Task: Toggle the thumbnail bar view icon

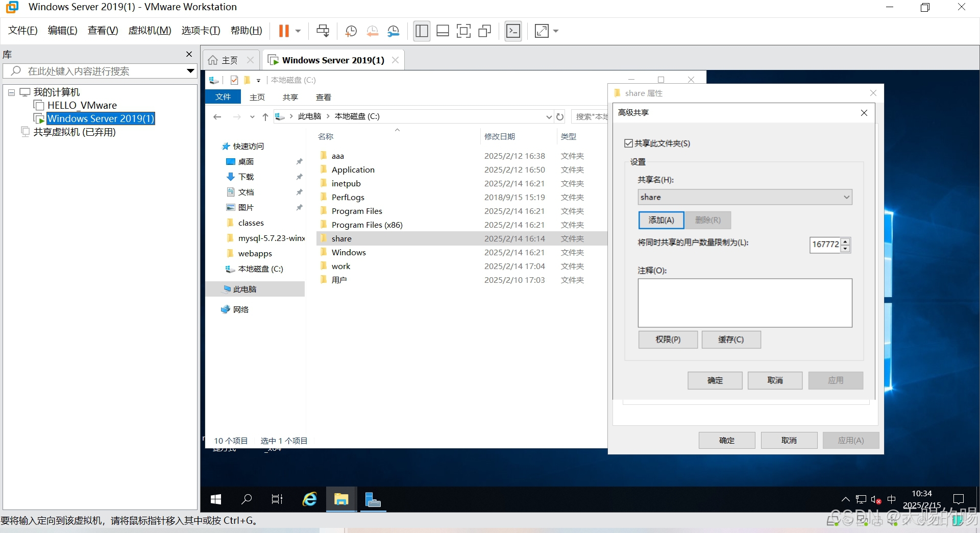Action: click(443, 31)
